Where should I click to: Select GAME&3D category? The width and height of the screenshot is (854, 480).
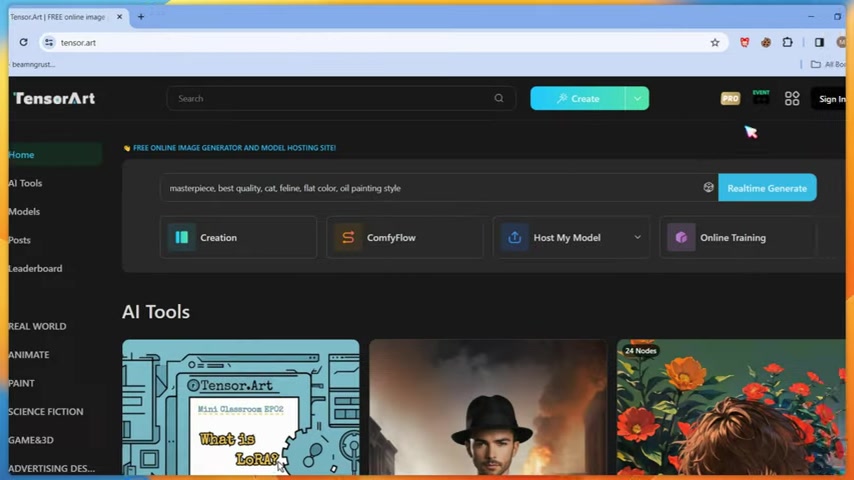click(31, 440)
